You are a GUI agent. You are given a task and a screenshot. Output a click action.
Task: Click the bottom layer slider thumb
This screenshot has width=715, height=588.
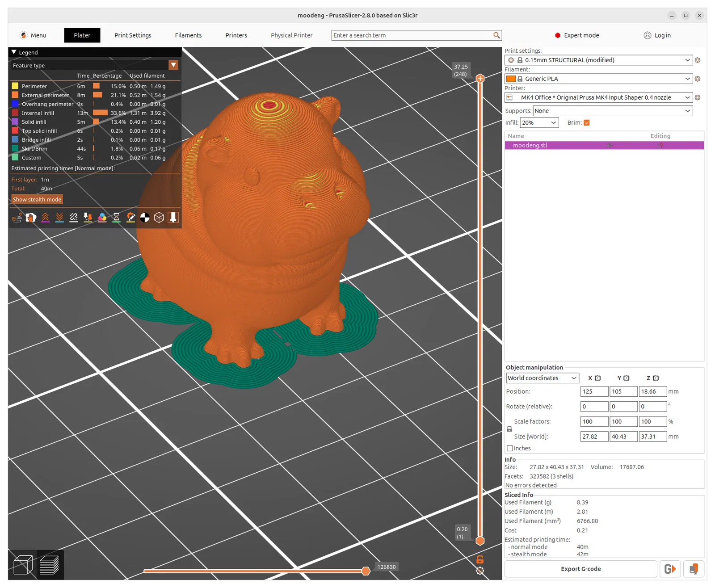480,541
